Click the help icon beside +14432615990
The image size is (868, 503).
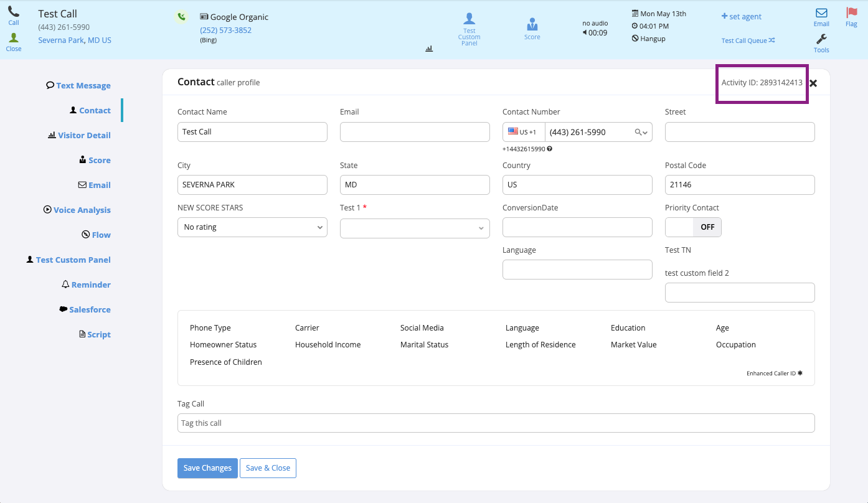click(x=550, y=149)
